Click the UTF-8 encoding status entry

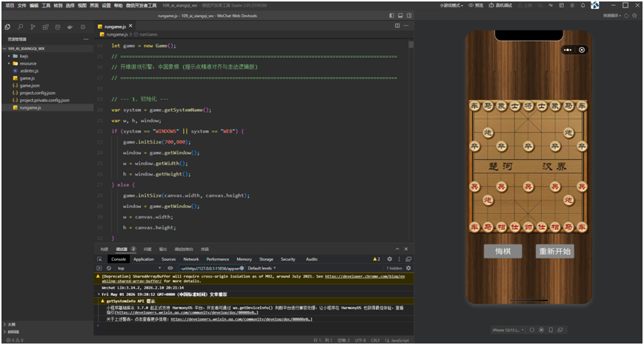coord(360,341)
